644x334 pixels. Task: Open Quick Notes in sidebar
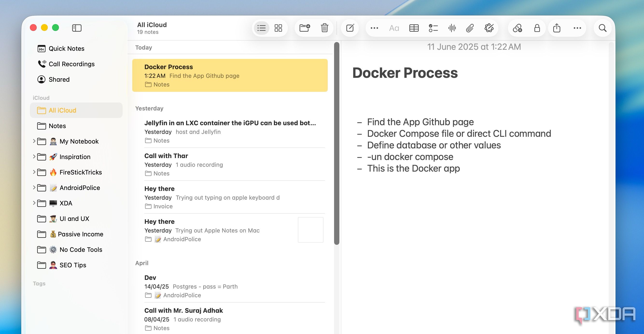tap(76, 49)
